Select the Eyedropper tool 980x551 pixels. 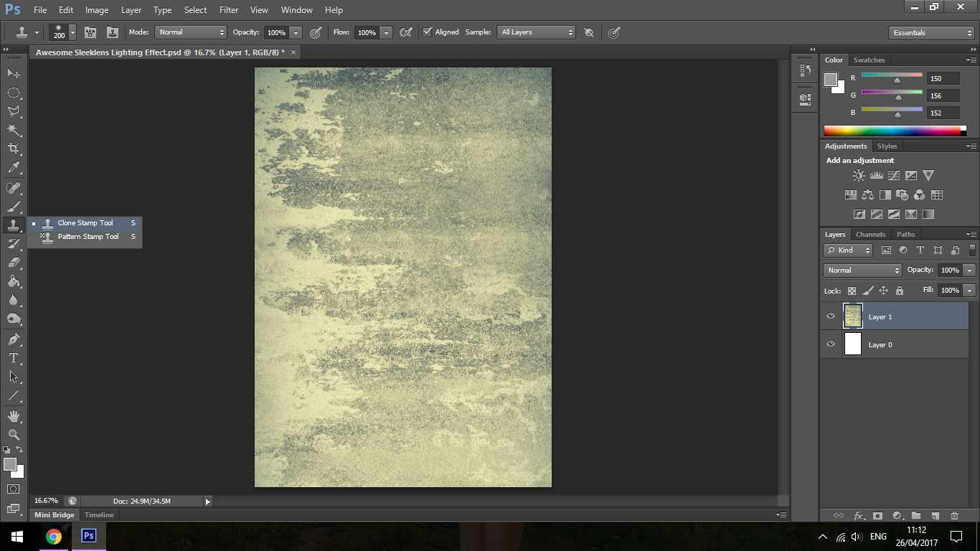coord(14,168)
